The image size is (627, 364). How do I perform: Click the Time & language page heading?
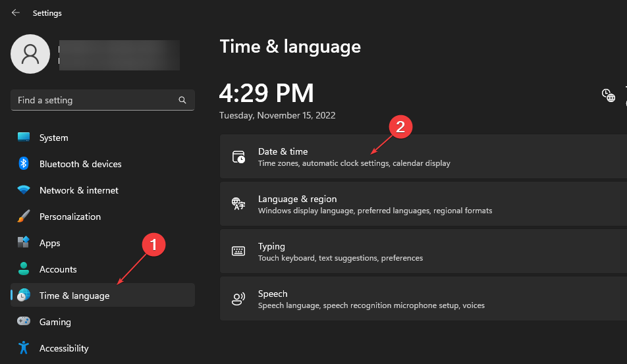click(x=290, y=47)
